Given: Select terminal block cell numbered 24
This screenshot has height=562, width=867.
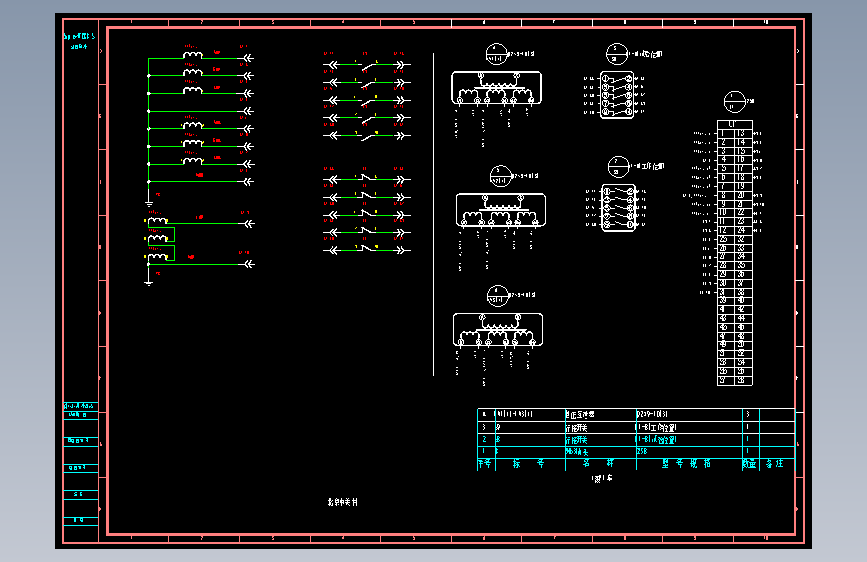Looking at the screenshot, I should (x=743, y=230).
